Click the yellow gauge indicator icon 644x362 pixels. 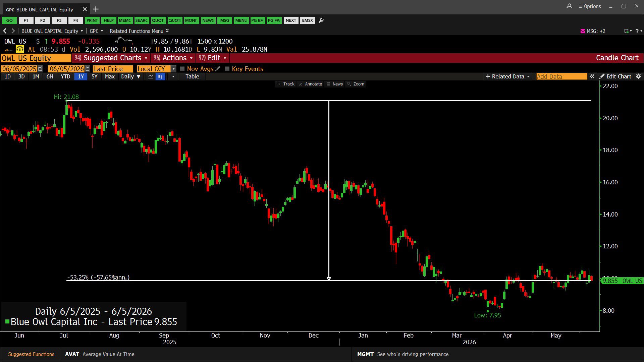click(x=20, y=49)
